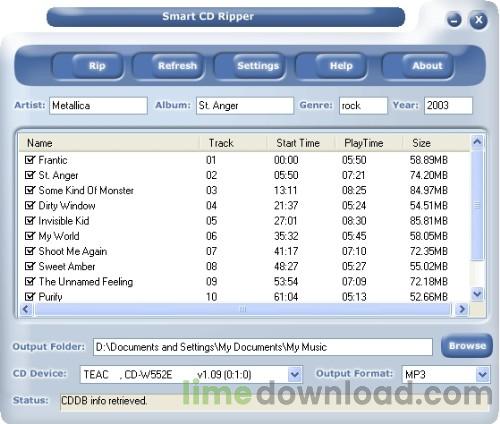Expand the CD Device dropdown
The width and height of the screenshot is (500, 424).
point(294,375)
